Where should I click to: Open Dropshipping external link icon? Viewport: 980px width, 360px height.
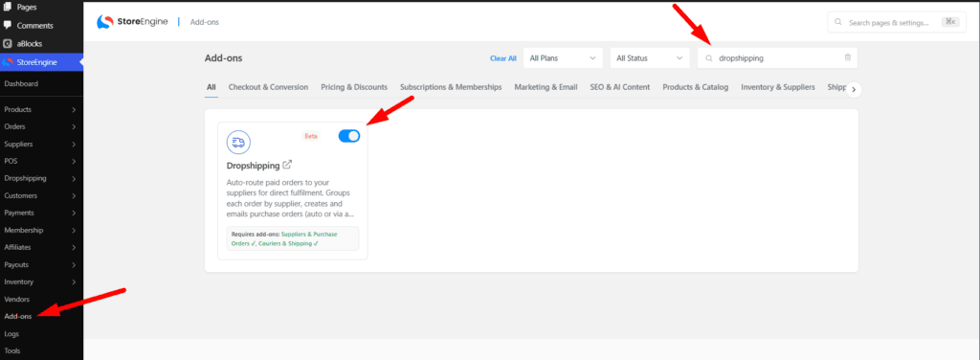(x=287, y=165)
